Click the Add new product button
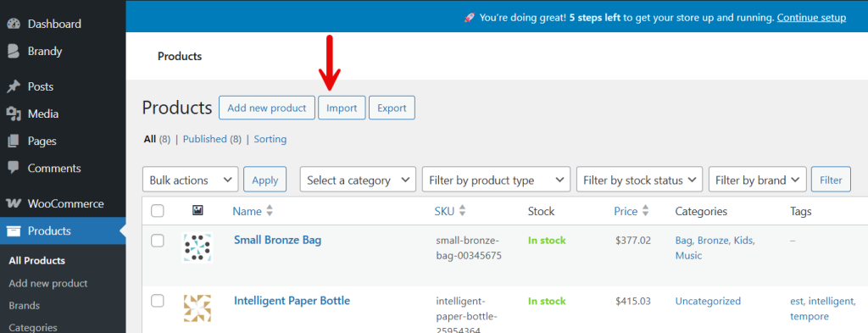The width and height of the screenshot is (868, 333). tap(267, 108)
